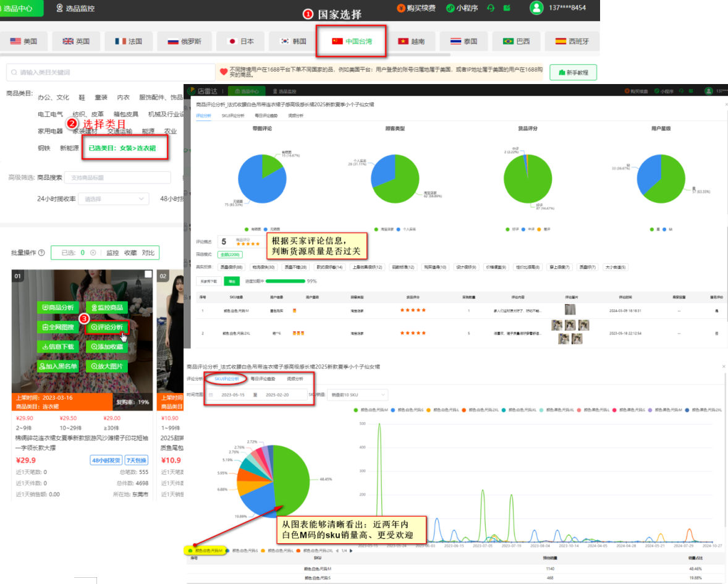Click the 放大图片 button on product 01
The height and width of the screenshot is (584, 728).
click(108, 366)
